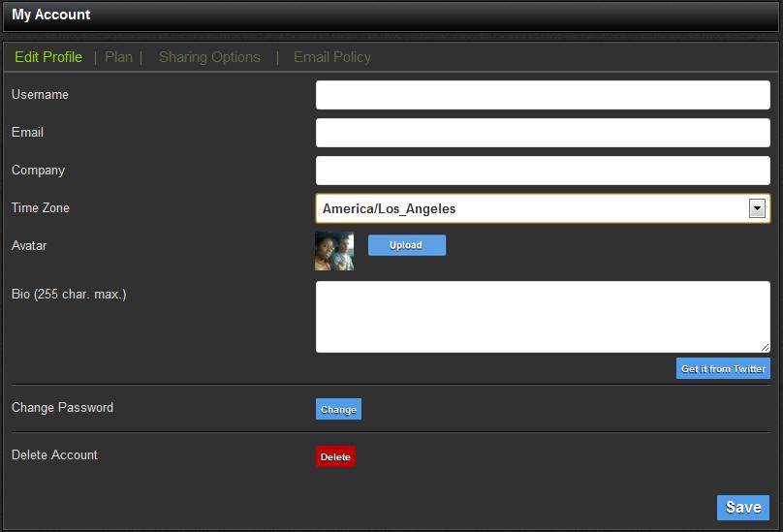Go to the Email Policy tab

point(332,57)
